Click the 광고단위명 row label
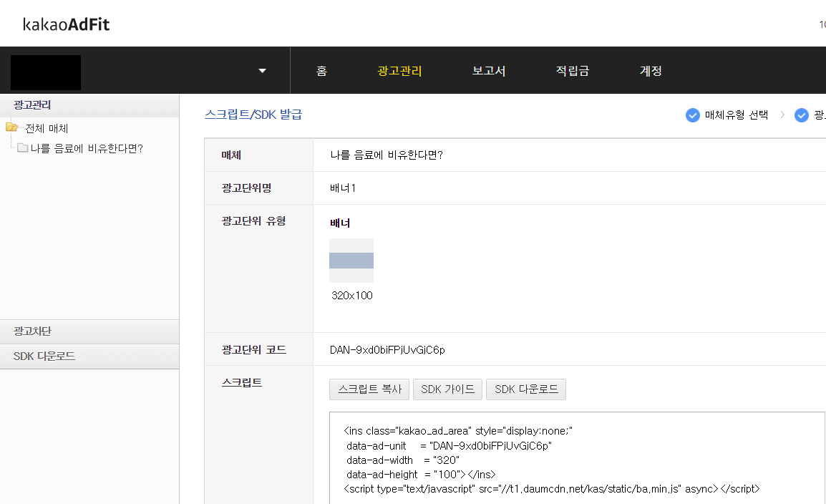The height and width of the screenshot is (504, 826). click(x=246, y=188)
